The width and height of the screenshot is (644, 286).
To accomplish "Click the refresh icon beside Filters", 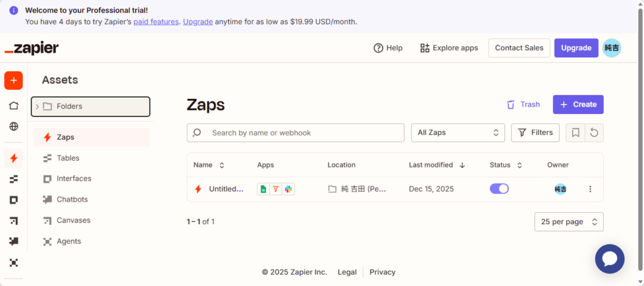I will 594,132.
